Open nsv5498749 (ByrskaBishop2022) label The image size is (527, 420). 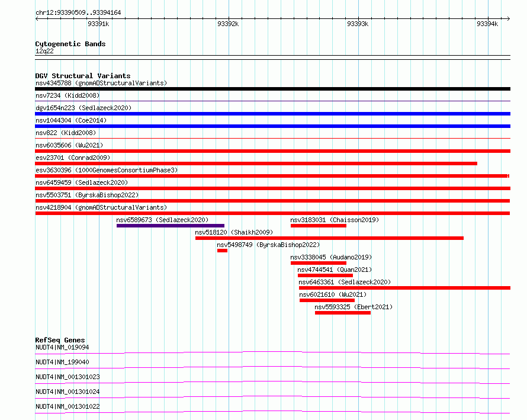268,245
